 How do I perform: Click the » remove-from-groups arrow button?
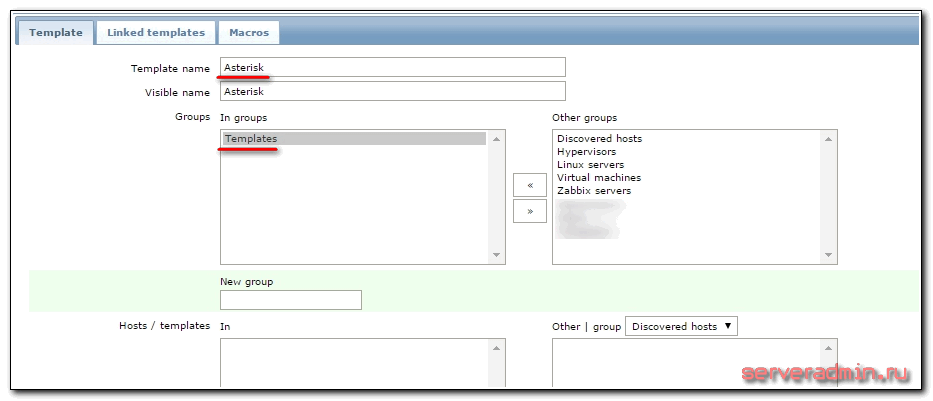[x=529, y=211]
